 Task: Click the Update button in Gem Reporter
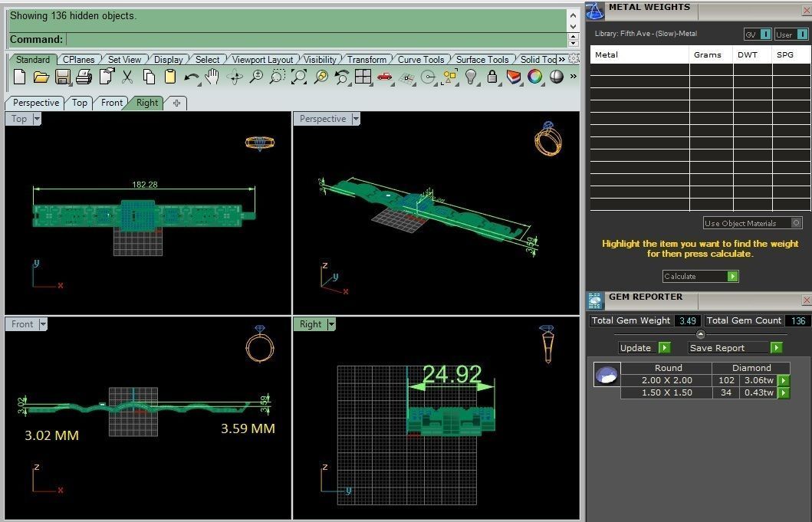[x=645, y=348]
